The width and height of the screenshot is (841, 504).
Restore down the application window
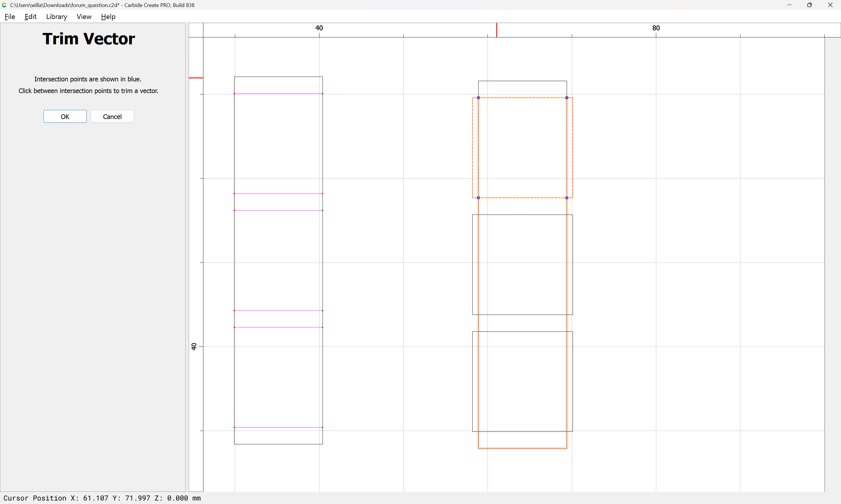point(809,5)
